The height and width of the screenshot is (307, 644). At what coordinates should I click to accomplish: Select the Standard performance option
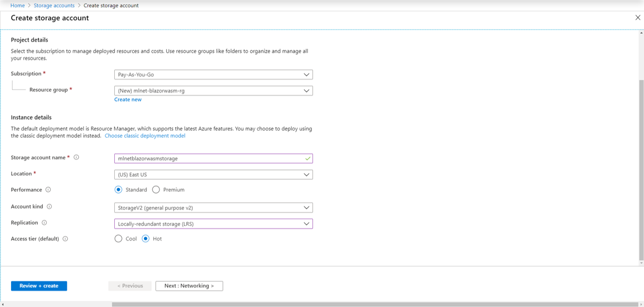[x=118, y=190]
